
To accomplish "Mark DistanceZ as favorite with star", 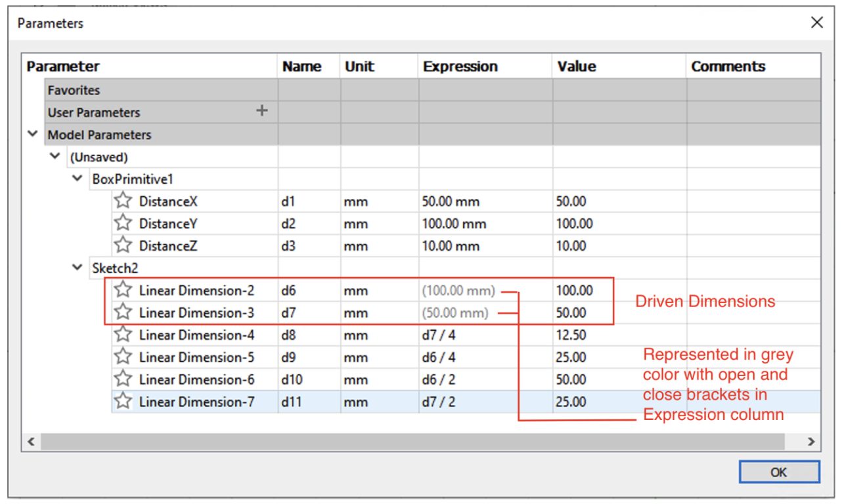I will point(123,246).
